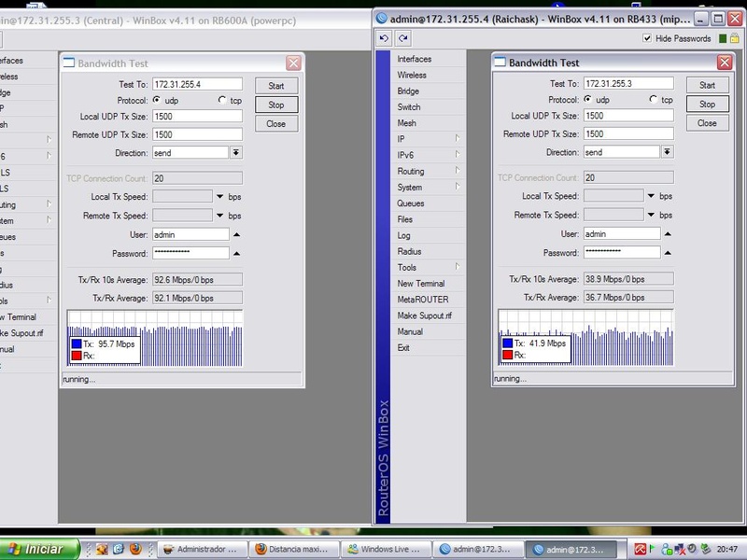Image resolution: width=747 pixels, height=560 pixels.
Task: Click the Redo arrow in Raichask WinBox toolbar
Action: point(403,38)
